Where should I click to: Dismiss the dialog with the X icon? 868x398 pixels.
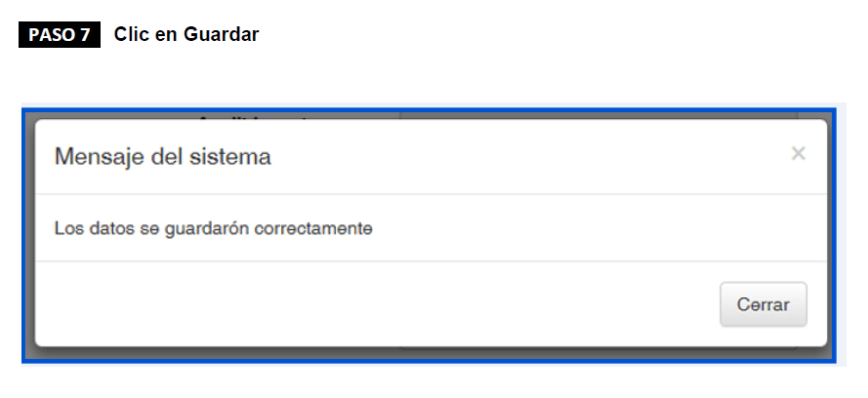click(x=798, y=153)
